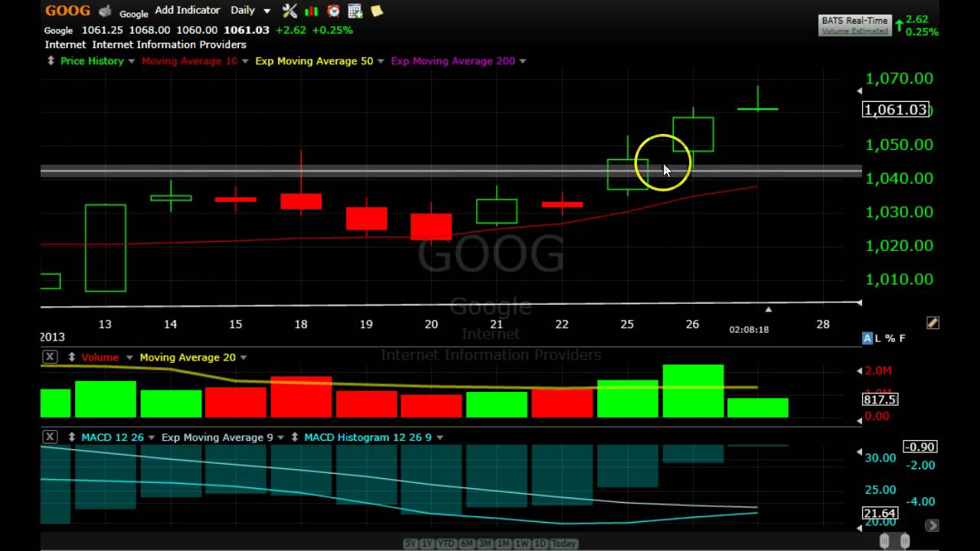
Task: Select the L log scale toggle
Action: point(878,338)
